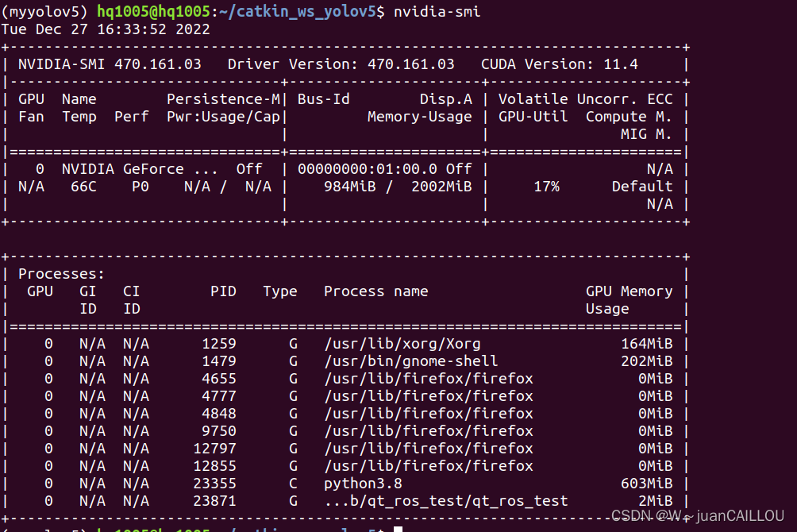Click the nvidia-smi command text
Viewport: 797px width, 532px height.
coord(437,11)
